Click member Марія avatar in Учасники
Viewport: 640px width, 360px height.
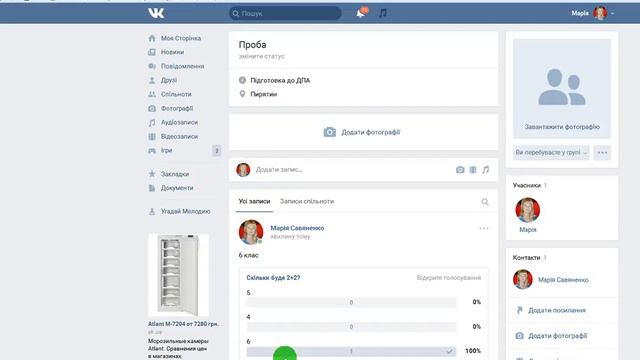pyautogui.click(x=527, y=210)
